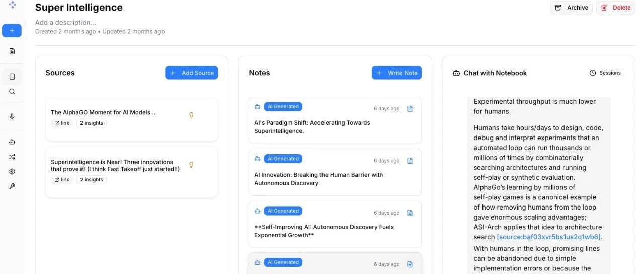The height and width of the screenshot is (274, 644).
Task: Click lightbulb icon on AlphaGO Moment source
Action: [x=191, y=115]
